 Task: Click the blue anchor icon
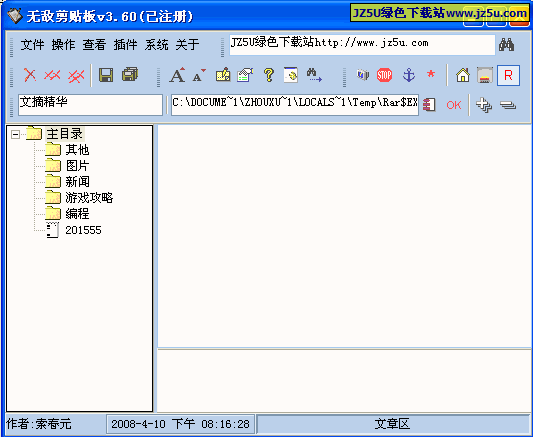[x=409, y=75]
